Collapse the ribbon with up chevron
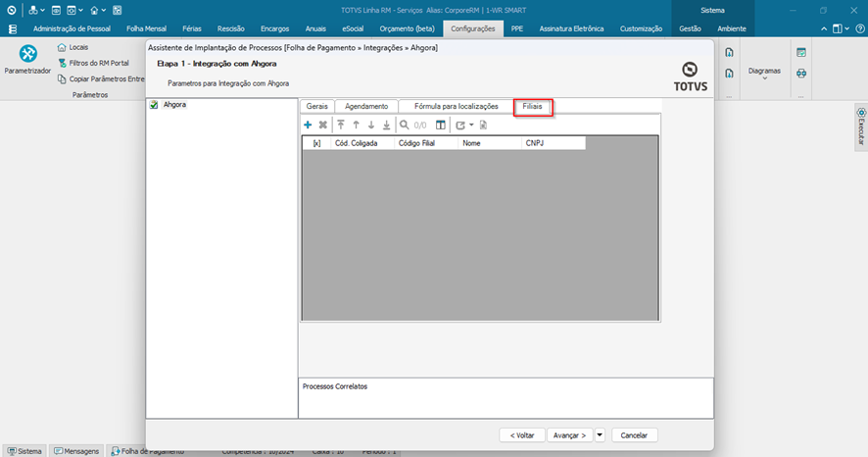This screenshot has width=868, height=457. tap(824, 28)
